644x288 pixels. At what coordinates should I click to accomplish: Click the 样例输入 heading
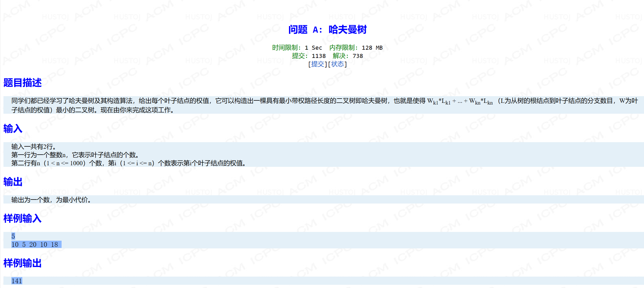click(23, 218)
